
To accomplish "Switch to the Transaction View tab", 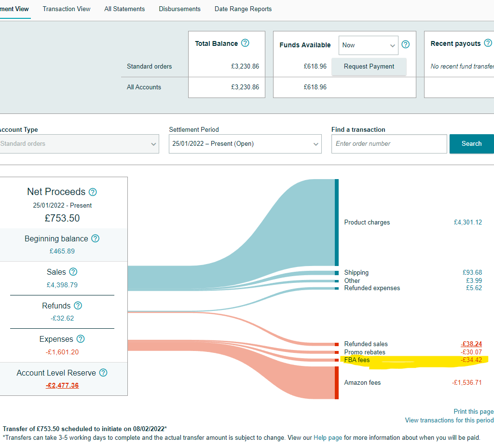I will click(67, 9).
